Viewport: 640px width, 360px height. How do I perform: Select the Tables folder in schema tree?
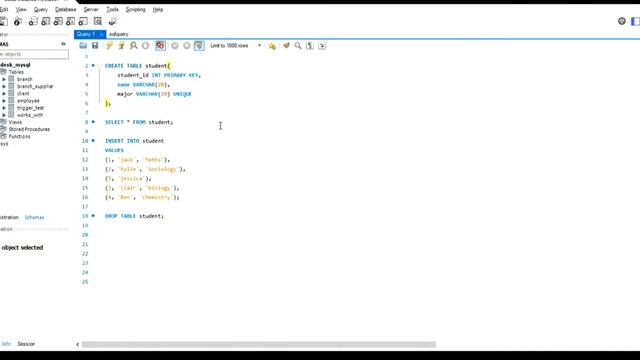pyautogui.click(x=16, y=72)
